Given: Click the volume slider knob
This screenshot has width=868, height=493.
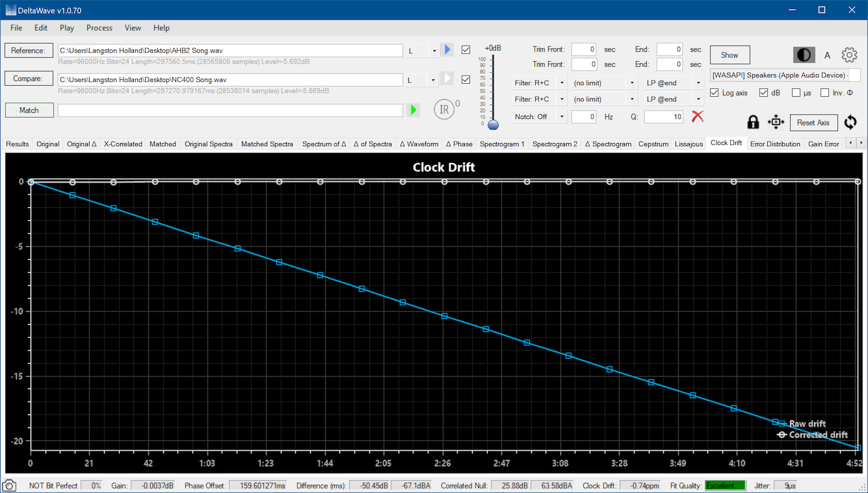Looking at the screenshot, I should click(493, 125).
